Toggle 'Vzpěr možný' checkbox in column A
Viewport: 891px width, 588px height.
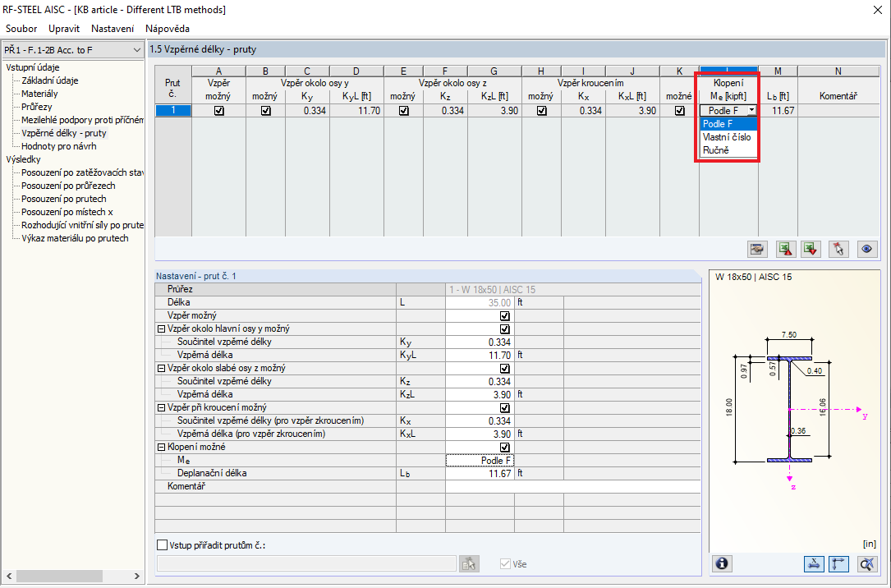tap(218, 111)
